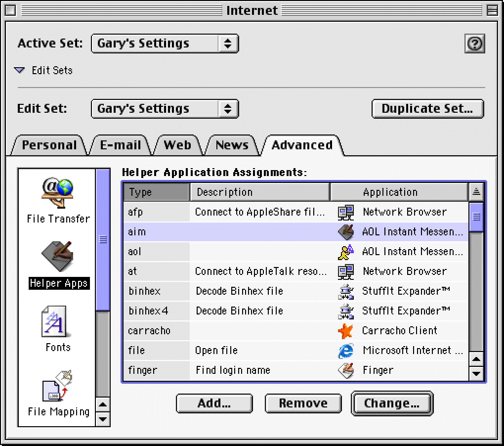Click the Finger application icon
The height and width of the screenshot is (446, 504).
point(346,370)
